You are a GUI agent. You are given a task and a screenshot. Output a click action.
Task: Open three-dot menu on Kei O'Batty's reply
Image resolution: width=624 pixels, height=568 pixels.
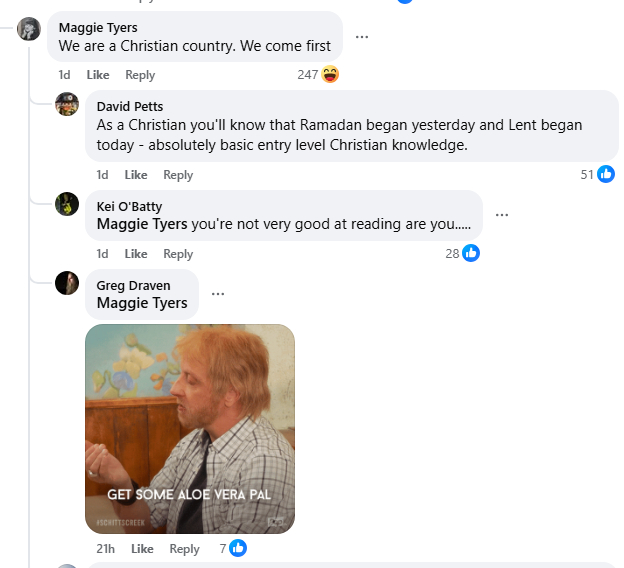502,215
